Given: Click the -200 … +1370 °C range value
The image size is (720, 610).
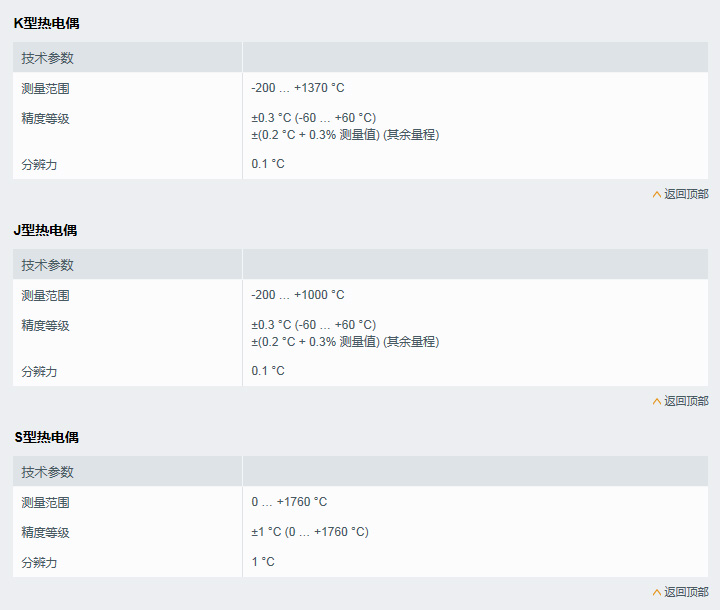Looking at the screenshot, I should coord(298,88).
